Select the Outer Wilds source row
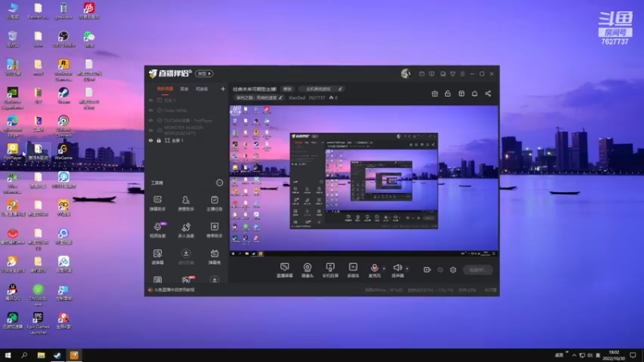The width and height of the screenshot is (644, 362). point(186,110)
